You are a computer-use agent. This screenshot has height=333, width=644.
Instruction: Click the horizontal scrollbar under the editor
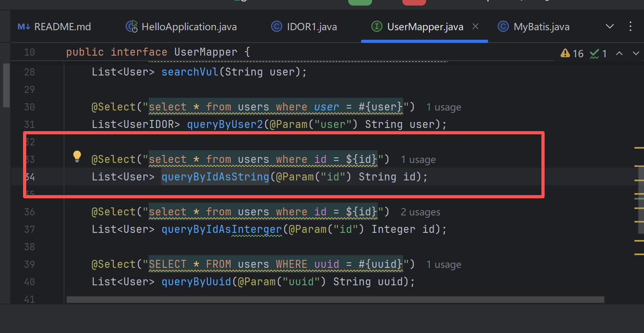coord(336,299)
